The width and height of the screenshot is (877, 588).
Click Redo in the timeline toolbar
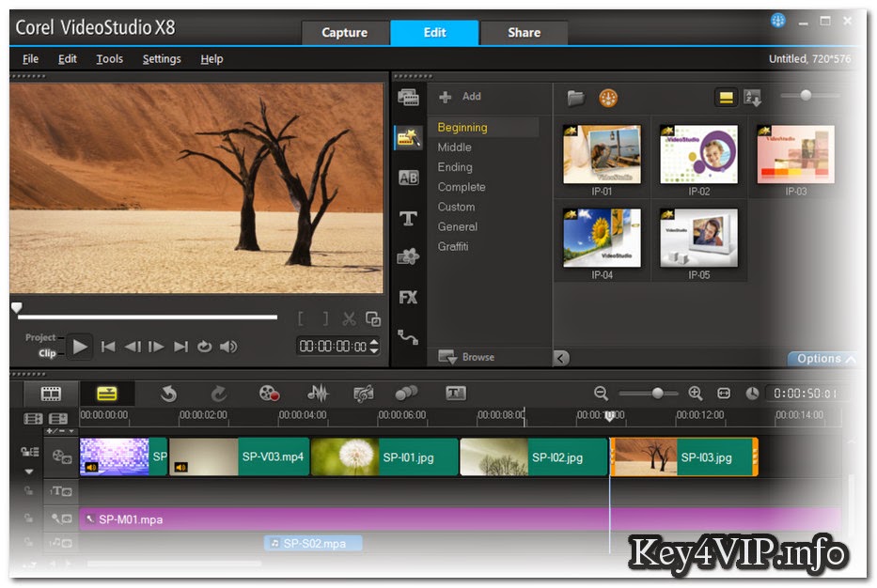click(218, 394)
